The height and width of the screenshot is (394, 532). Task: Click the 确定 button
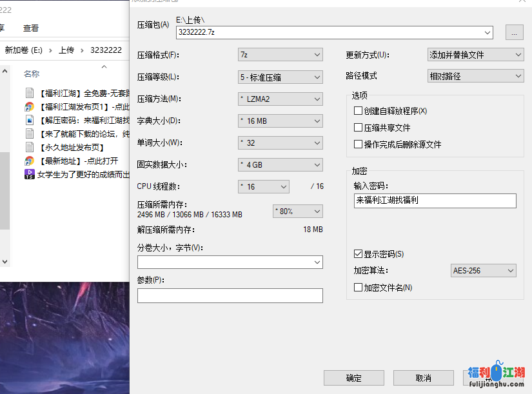pos(353,378)
